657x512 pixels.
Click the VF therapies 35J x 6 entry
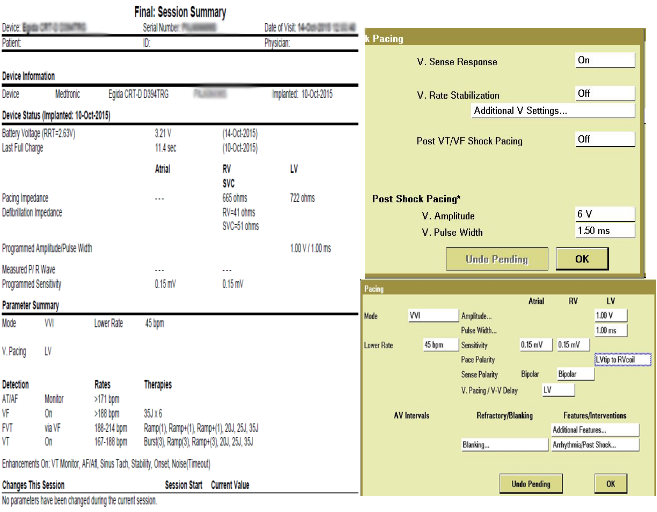point(153,414)
